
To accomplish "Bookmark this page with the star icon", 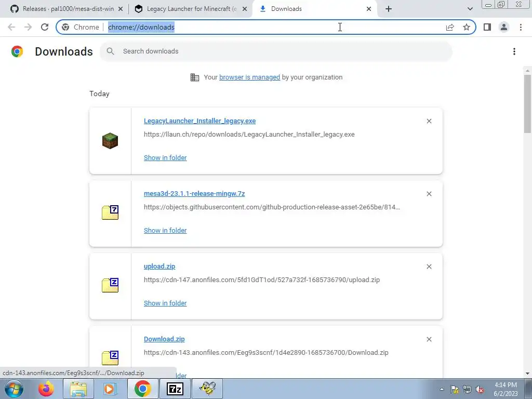I will tap(467, 27).
